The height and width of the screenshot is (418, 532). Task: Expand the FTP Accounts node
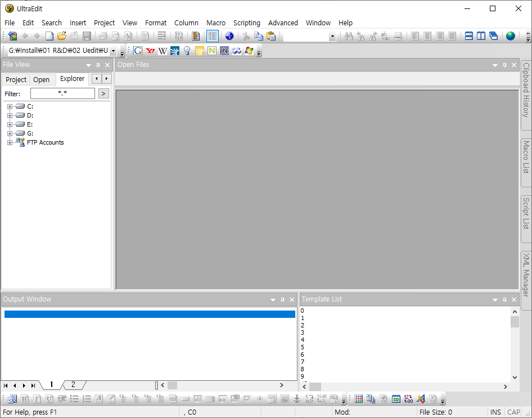tap(10, 142)
